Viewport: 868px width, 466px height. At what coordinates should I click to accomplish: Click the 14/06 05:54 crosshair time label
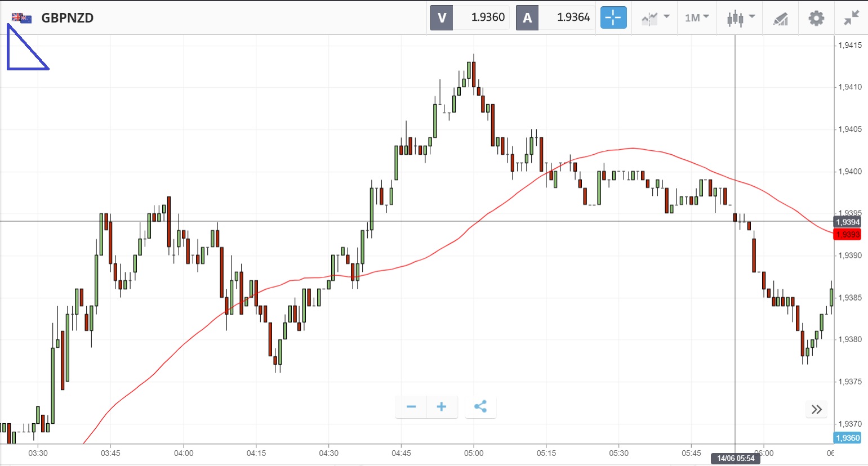click(736, 458)
